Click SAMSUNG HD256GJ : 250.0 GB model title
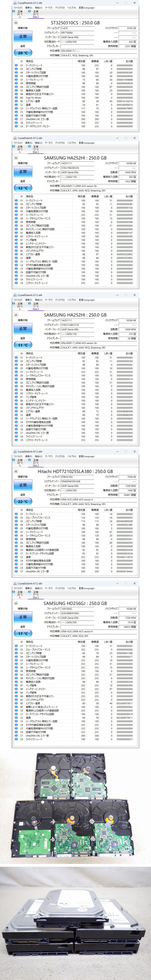The height and width of the screenshot is (980, 151). click(75, 603)
